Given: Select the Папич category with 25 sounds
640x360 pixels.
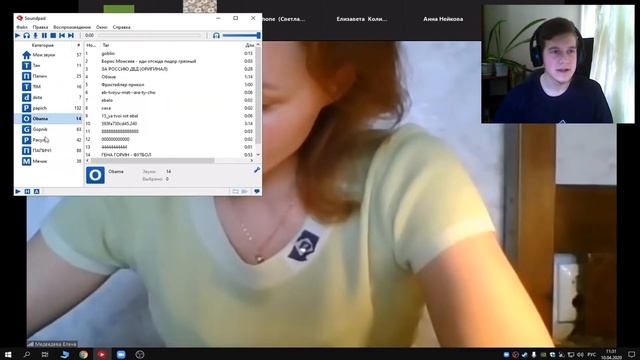Looking at the screenshot, I should 49,76.
